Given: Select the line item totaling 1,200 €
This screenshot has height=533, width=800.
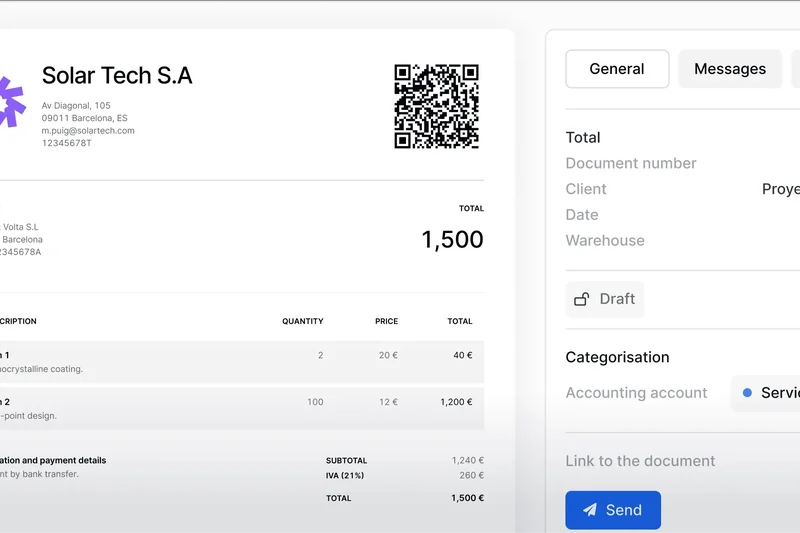Looking at the screenshot, I should pos(240,408).
